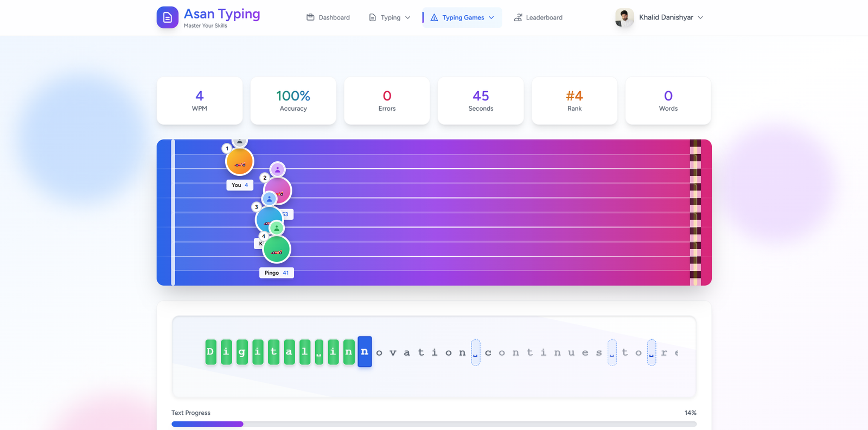Click the Pingo 41 player label
The image size is (868, 430).
277,273
